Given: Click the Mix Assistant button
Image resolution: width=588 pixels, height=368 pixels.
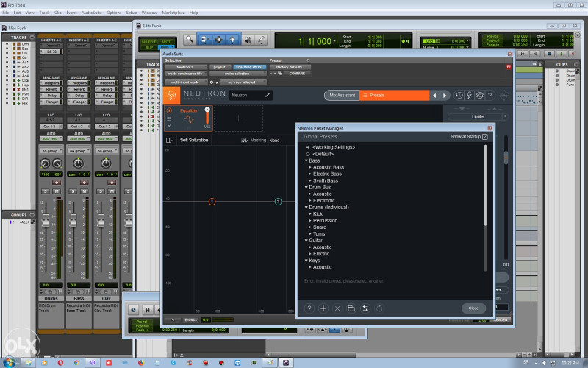Looking at the screenshot, I should [342, 96].
